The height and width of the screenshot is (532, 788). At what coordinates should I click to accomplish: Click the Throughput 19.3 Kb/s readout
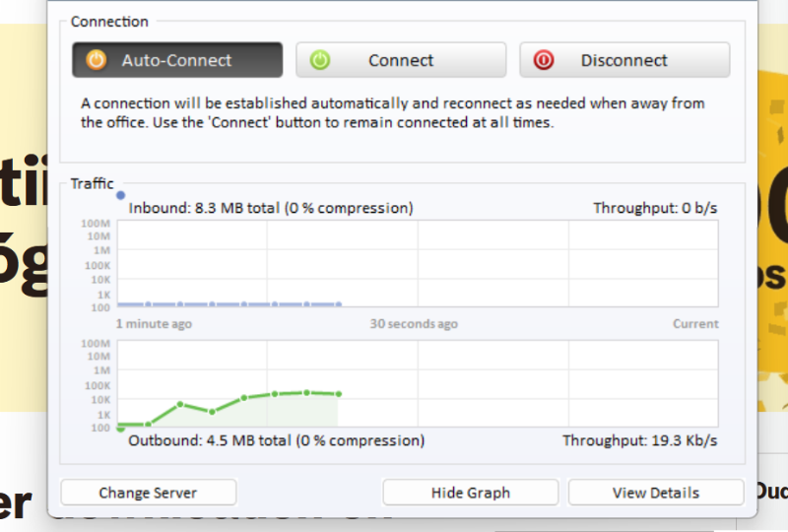[639, 440]
